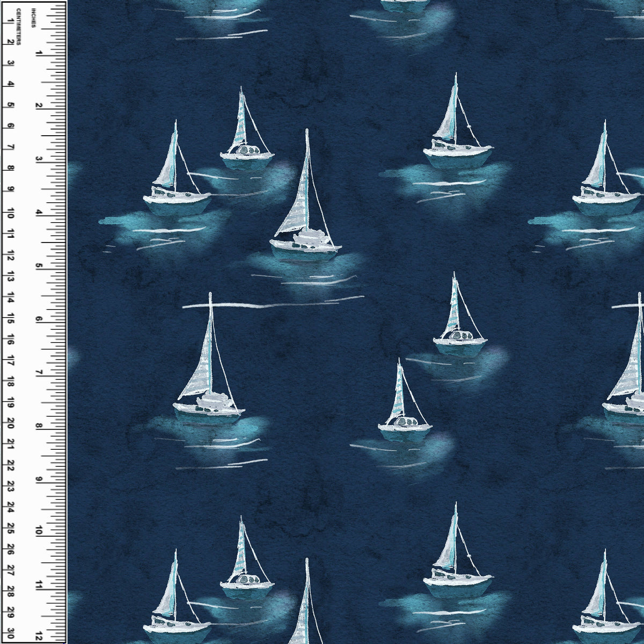Click the CENTIMETERS label on the ruler
This screenshot has width=644, height=644.
[x=18, y=28]
